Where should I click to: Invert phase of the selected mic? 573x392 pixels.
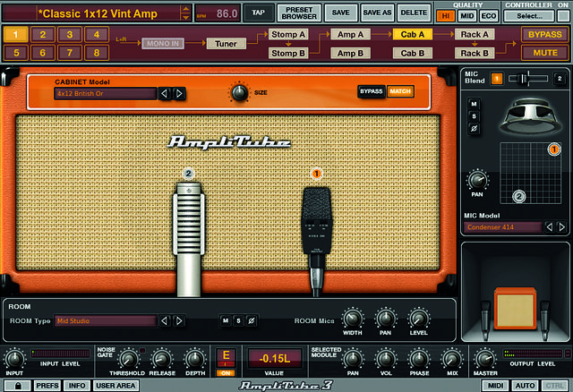click(474, 129)
